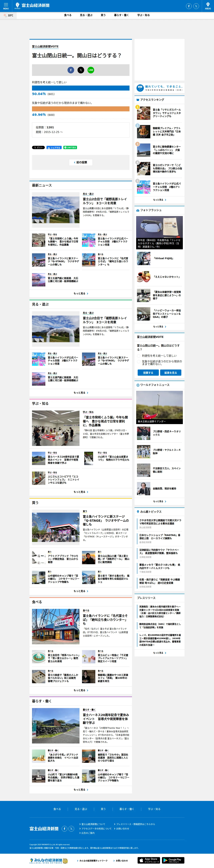Open the ランドセルかるすぎくん photo flash image
Viewport: 214px width, 868px height.
coord(159,233)
